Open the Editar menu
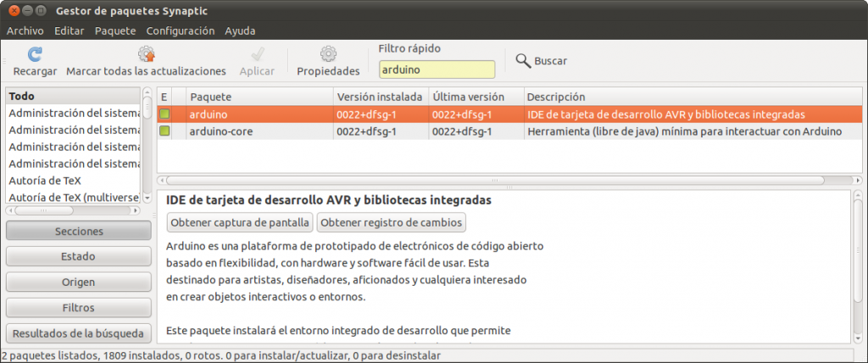The image size is (868, 363). (70, 31)
